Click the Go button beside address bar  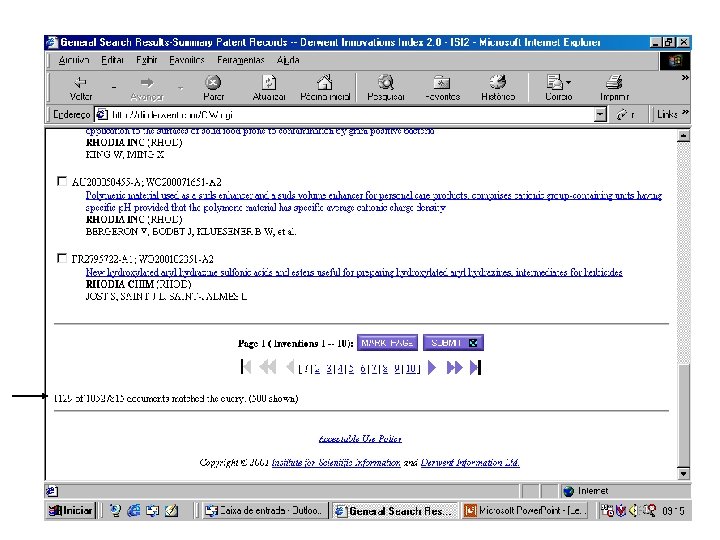[x=625, y=114]
